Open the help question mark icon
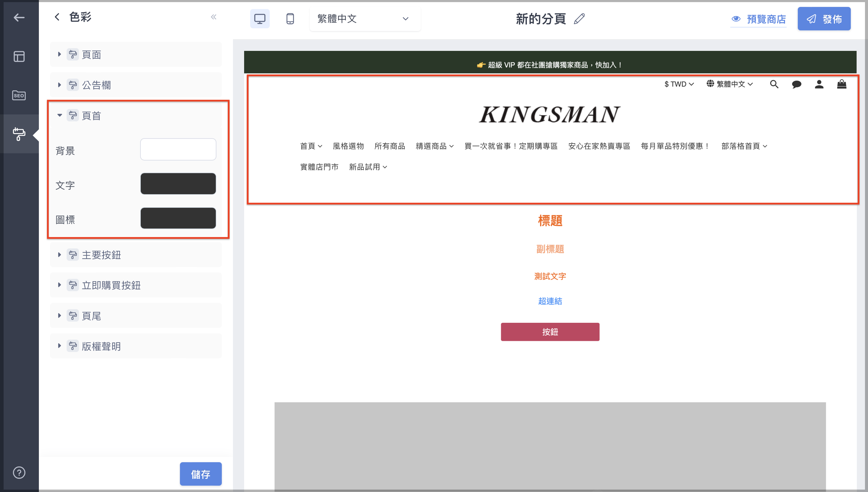 point(19,472)
